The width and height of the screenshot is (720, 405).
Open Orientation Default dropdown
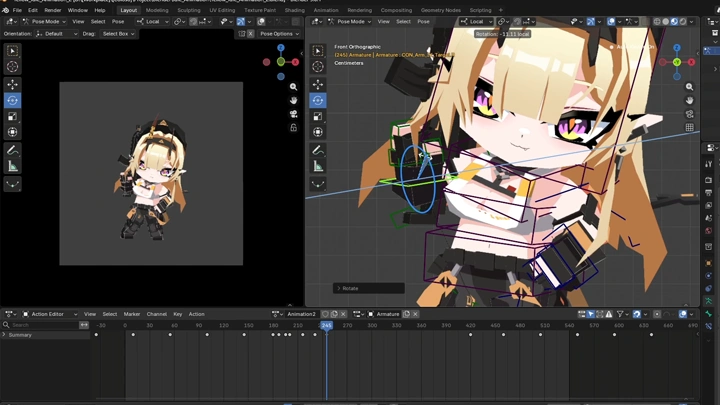coord(56,34)
